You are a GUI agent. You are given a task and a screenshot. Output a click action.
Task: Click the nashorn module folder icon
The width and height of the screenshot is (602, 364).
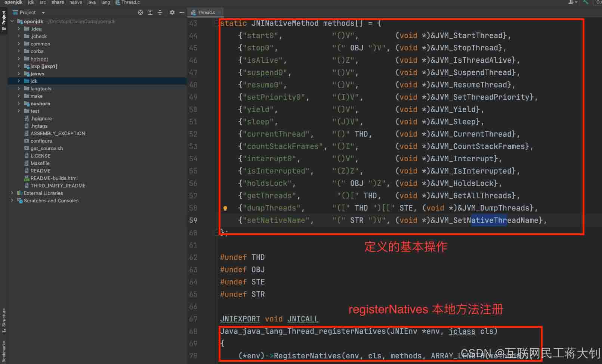[27, 103]
